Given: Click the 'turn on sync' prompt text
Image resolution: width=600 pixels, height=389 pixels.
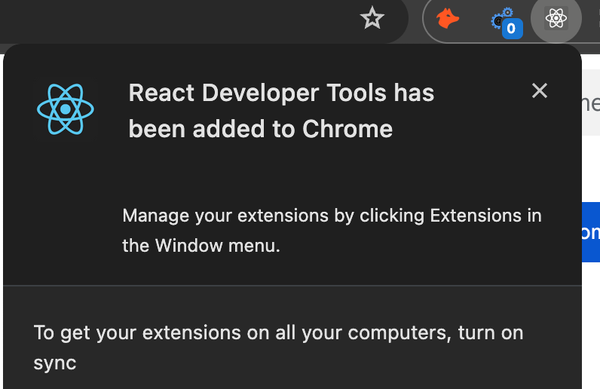Looking at the screenshot, I should coord(278,347).
